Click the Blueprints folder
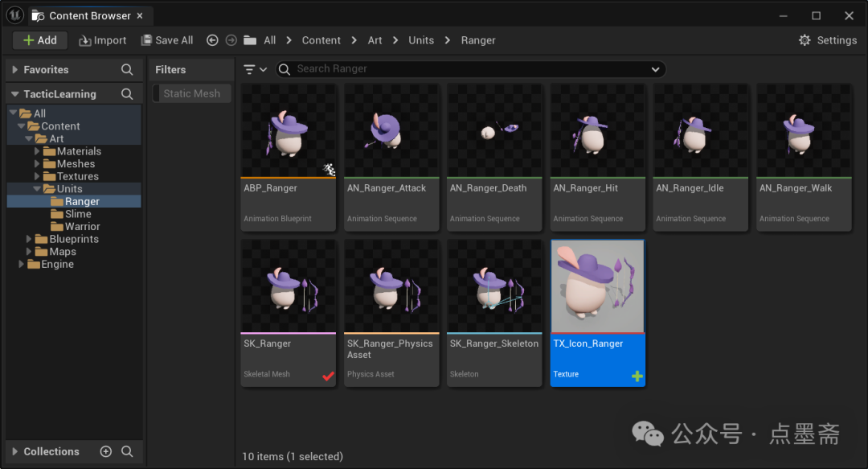Viewport: 868px width, 469px height. tap(67, 239)
